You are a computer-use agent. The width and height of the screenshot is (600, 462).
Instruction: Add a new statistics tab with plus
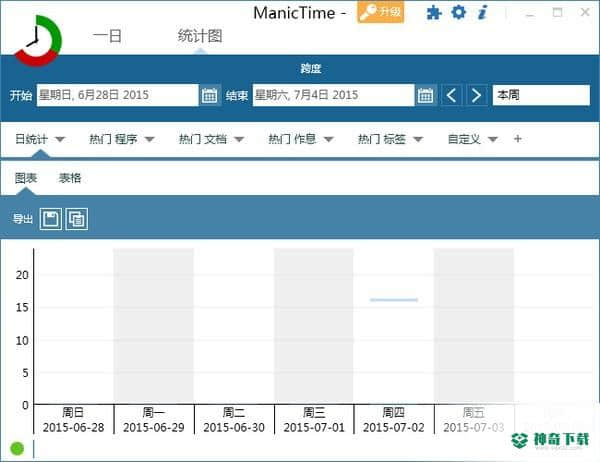point(518,139)
